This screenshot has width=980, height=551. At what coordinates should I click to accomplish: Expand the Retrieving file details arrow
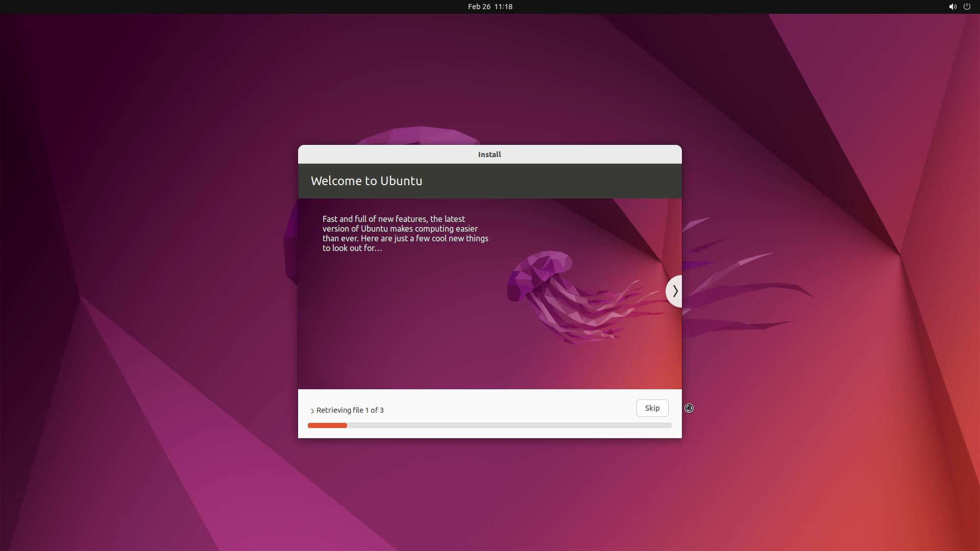(312, 411)
